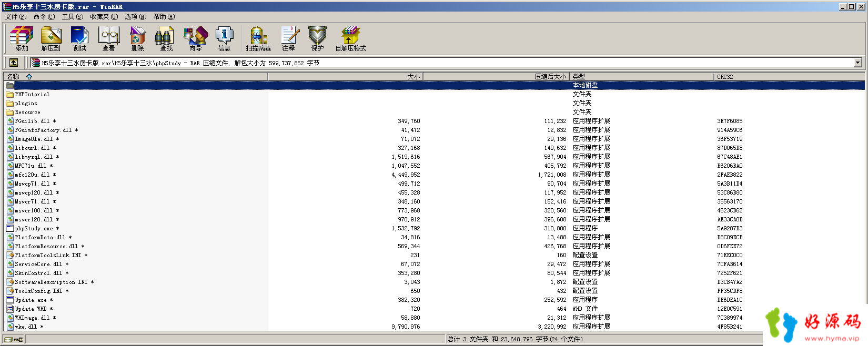Open the 选项(N) menu

click(136, 17)
